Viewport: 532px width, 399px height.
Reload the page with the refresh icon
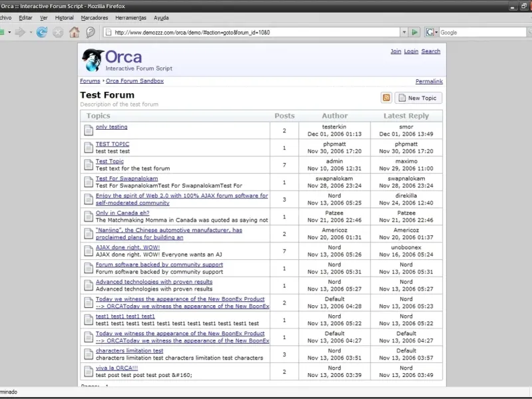point(42,32)
